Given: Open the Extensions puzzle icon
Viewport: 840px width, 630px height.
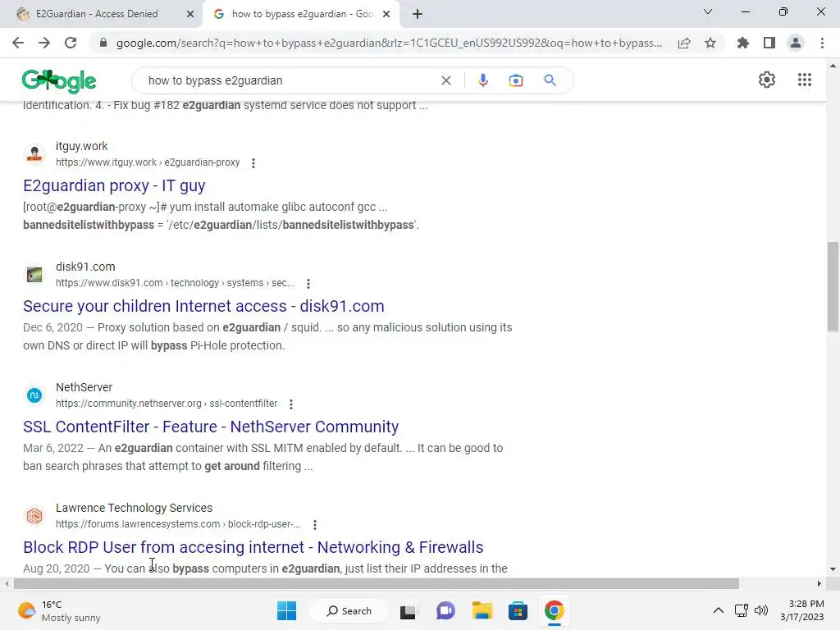Looking at the screenshot, I should (x=743, y=43).
